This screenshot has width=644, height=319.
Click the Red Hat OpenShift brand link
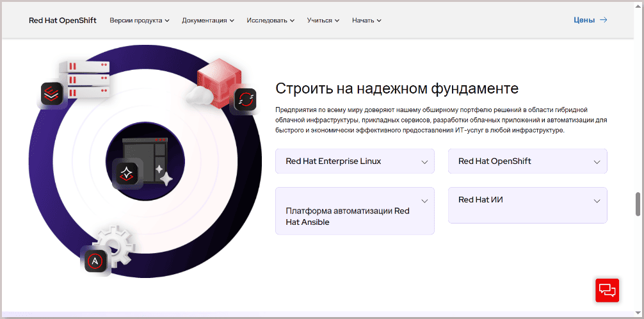tap(63, 20)
